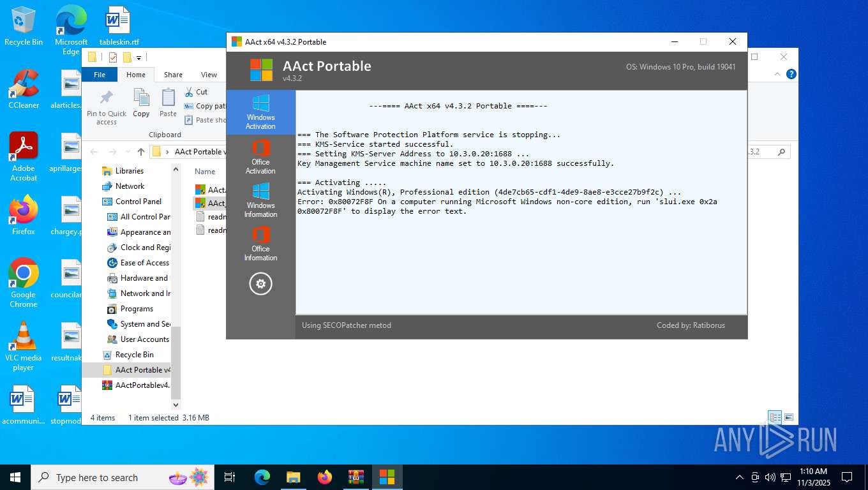
Task: Click the Windows Start button
Action: click(15, 477)
